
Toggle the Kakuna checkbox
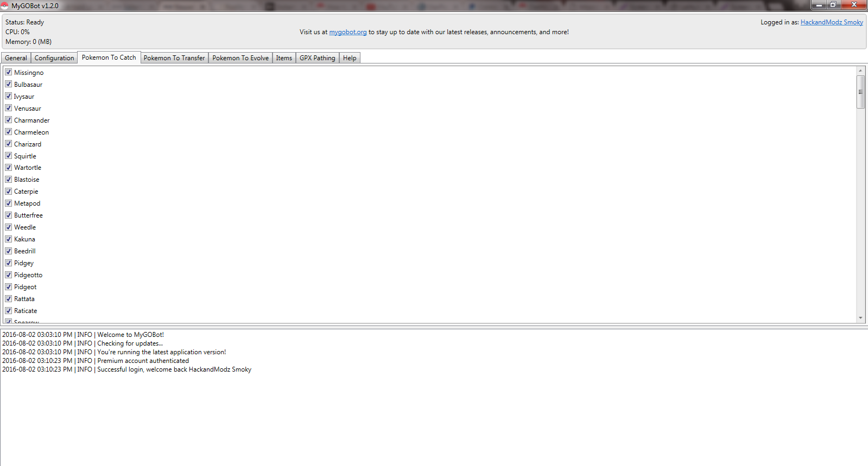tap(8, 239)
